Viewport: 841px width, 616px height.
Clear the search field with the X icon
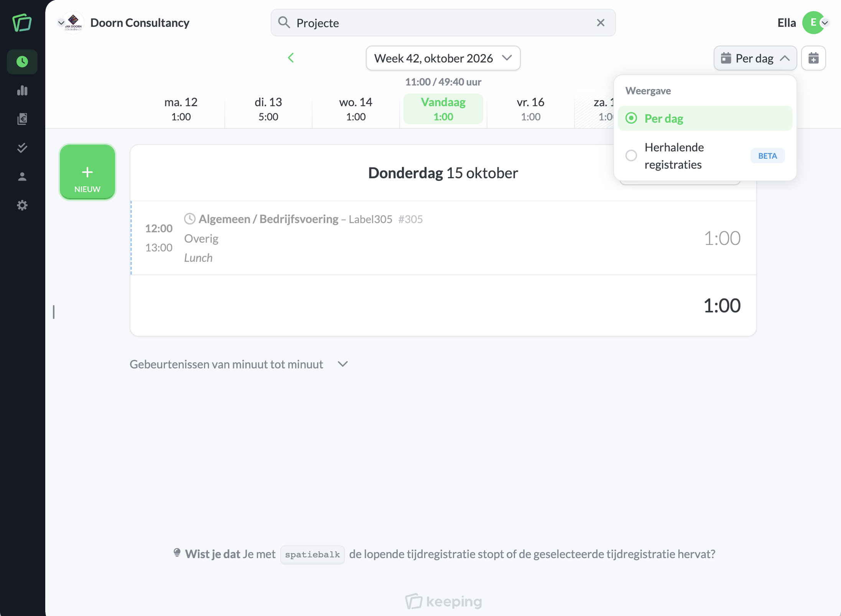pos(601,23)
